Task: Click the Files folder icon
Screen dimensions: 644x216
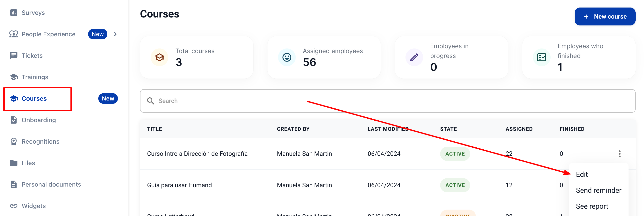Action: tap(13, 163)
